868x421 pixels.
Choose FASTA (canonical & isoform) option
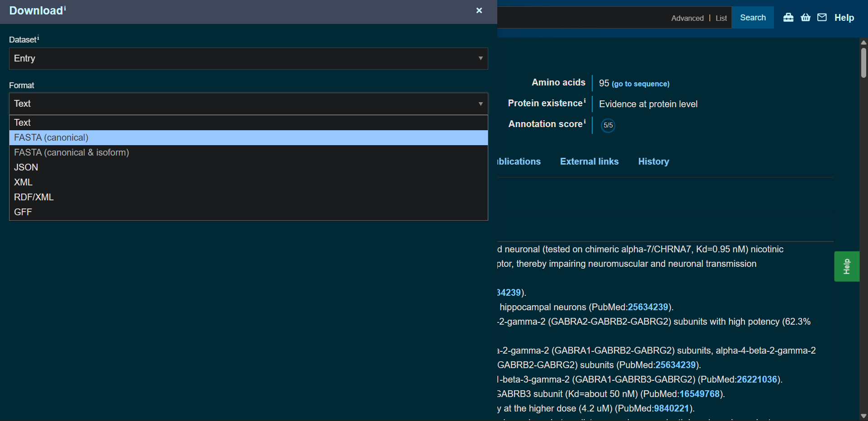coord(71,152)
